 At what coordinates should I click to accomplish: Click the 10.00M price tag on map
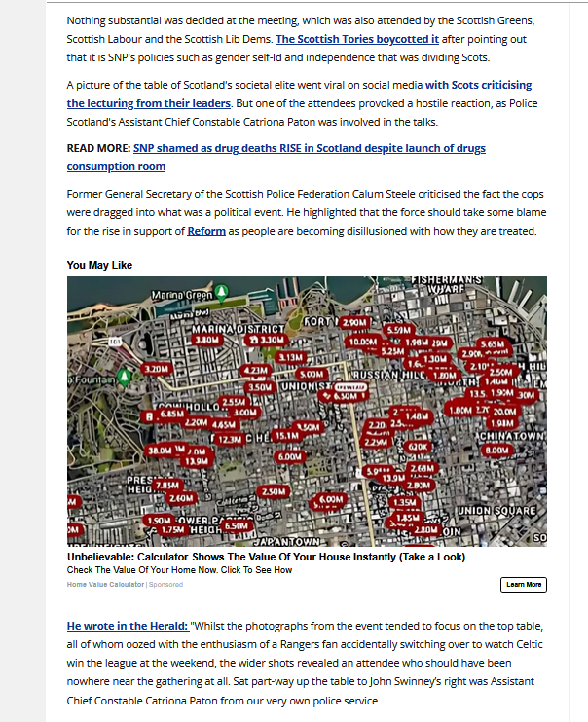coord(363,342)
